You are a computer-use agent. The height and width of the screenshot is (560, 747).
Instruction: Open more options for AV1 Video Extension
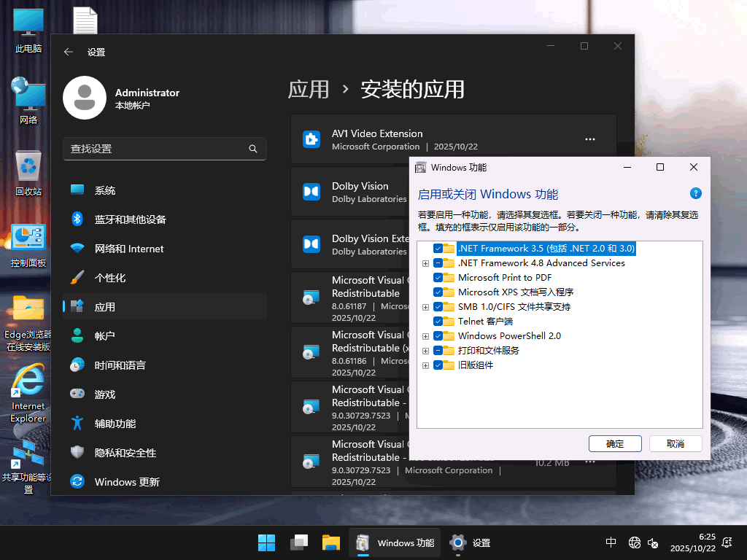point(589,139)
